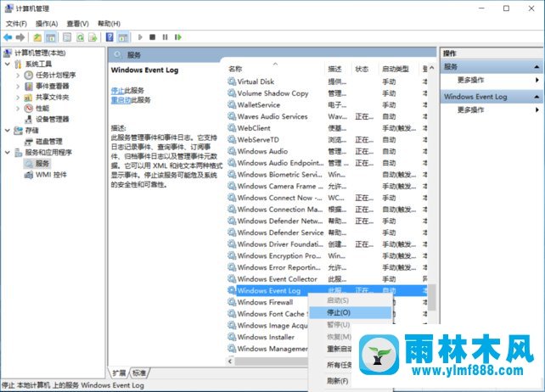Select the Virtual Disk service row
Image resolution: width=545 pixels, height=392 pixels.
pyautogui.click(x=327, y=81)
